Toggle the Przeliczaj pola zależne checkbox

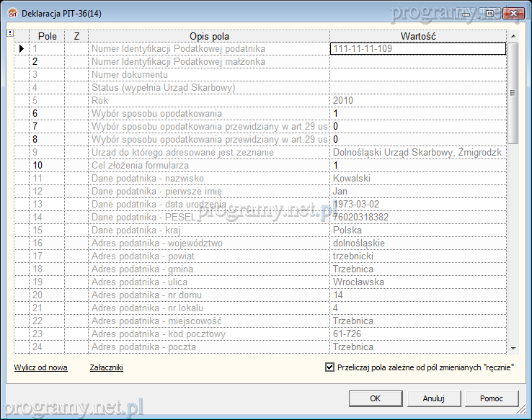[x=330, y=367]
